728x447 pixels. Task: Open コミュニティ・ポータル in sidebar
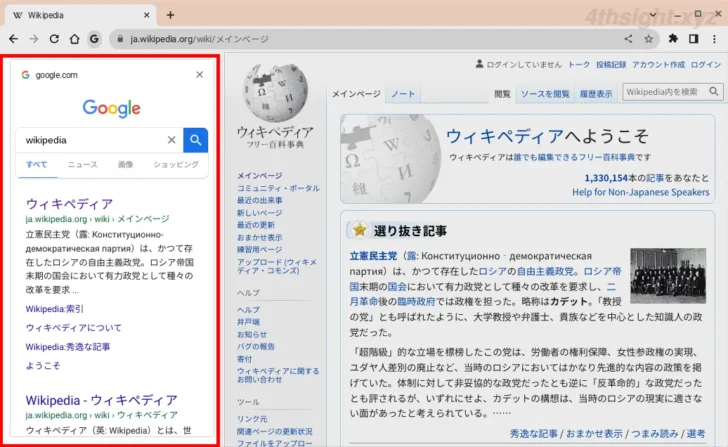click(x=278, y=188)
